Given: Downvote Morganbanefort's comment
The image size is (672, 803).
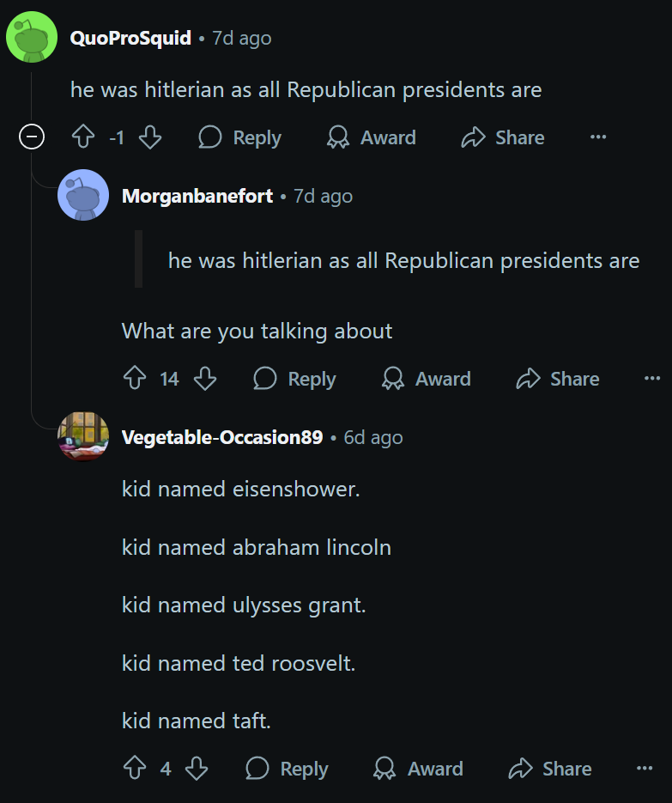Looking at the screenshot, I should pos(205,379).
